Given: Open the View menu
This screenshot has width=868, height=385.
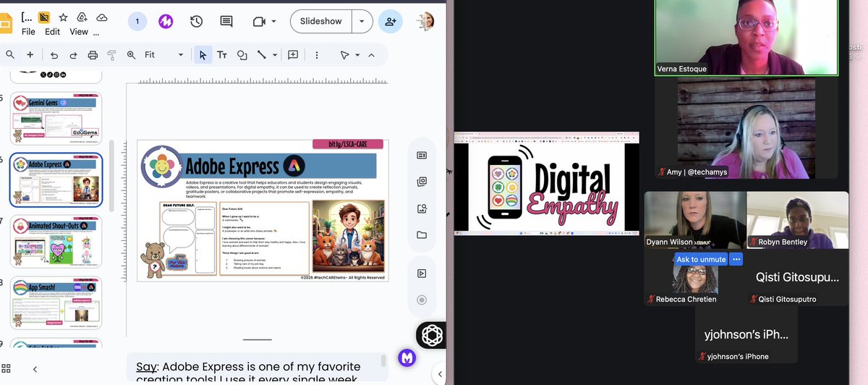Looking at the screenshot, I should [x=79, y=32].
